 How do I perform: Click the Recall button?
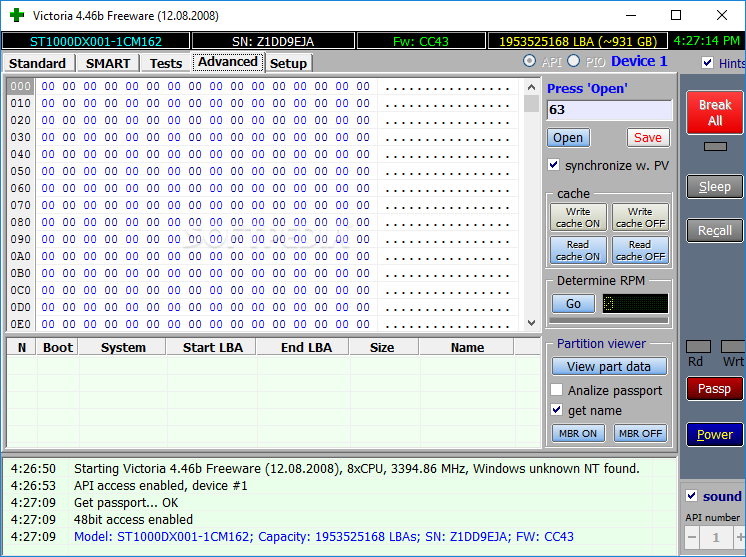coord(715,231)
